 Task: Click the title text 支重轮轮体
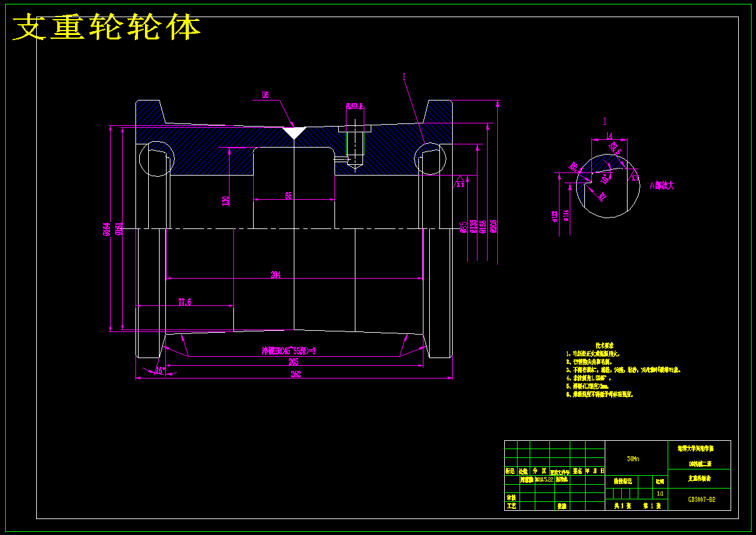coord(107,27)
